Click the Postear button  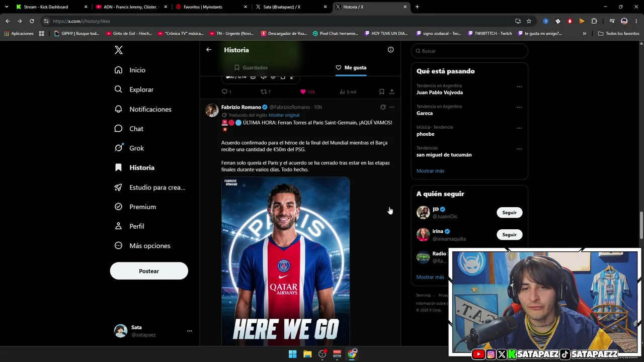(149, 271)
